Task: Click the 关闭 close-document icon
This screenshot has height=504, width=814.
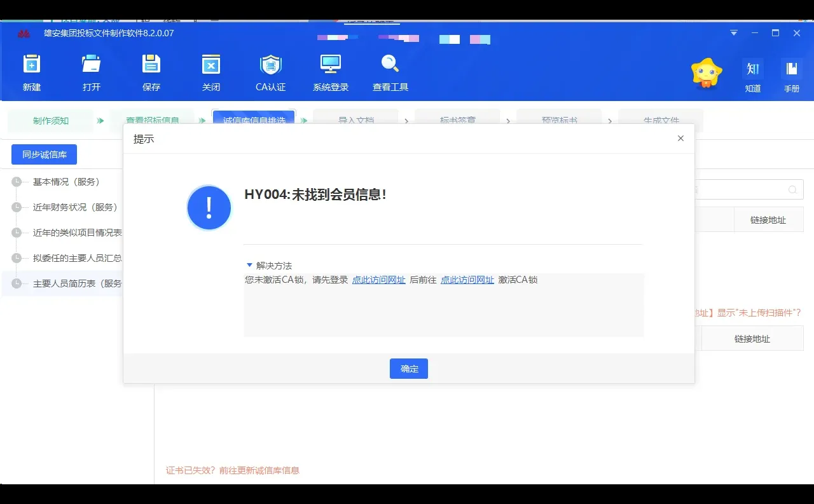Action: 210,72
